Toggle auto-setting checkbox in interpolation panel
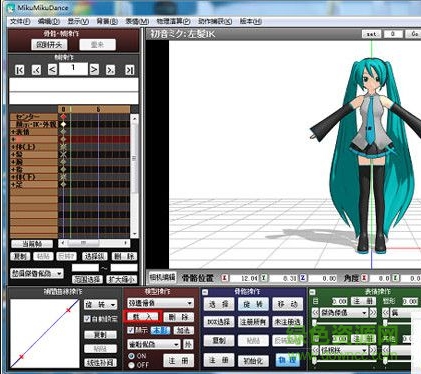Image resolution: width=421 pixels, height=374 pixels. tap(87, 319)
